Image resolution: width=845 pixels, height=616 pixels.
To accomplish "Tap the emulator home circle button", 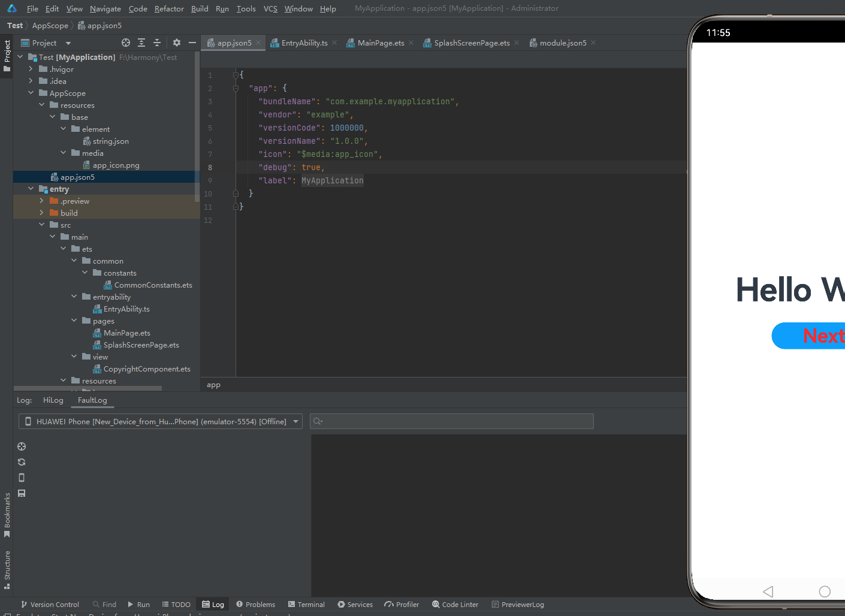I will 825,591.
